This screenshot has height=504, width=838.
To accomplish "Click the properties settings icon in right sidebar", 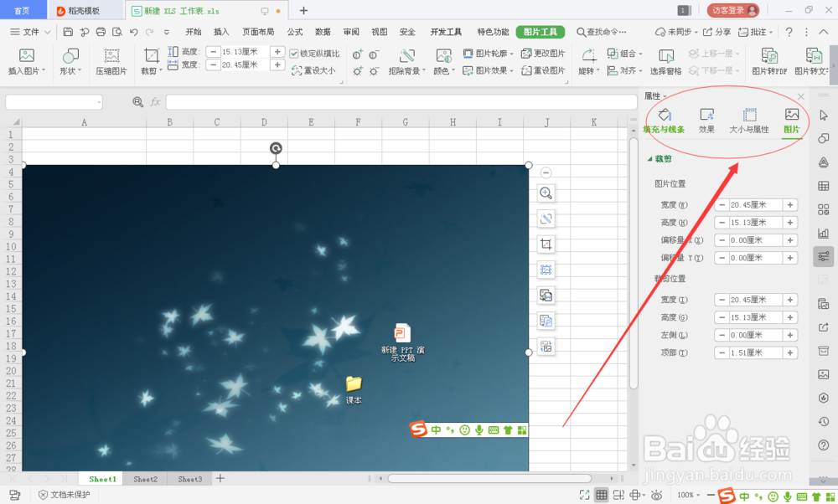I will [x=824, y=257].
